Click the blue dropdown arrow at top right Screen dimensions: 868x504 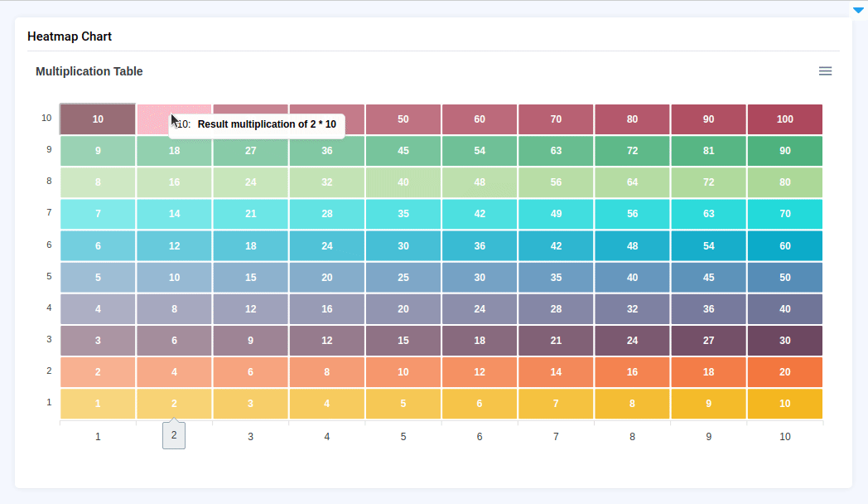[x=858, y=11]
